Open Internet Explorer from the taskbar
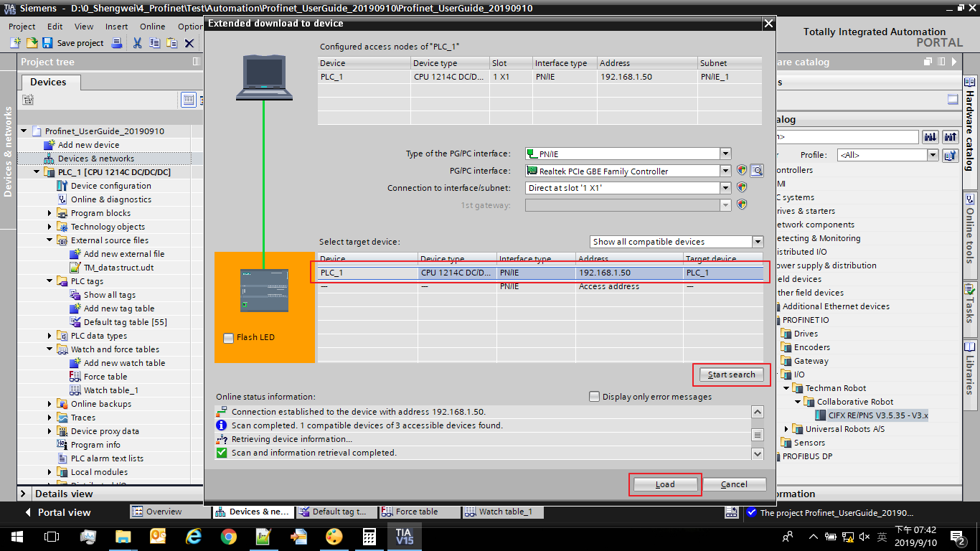This screenshot has width=980, height=551. [194, 536]
